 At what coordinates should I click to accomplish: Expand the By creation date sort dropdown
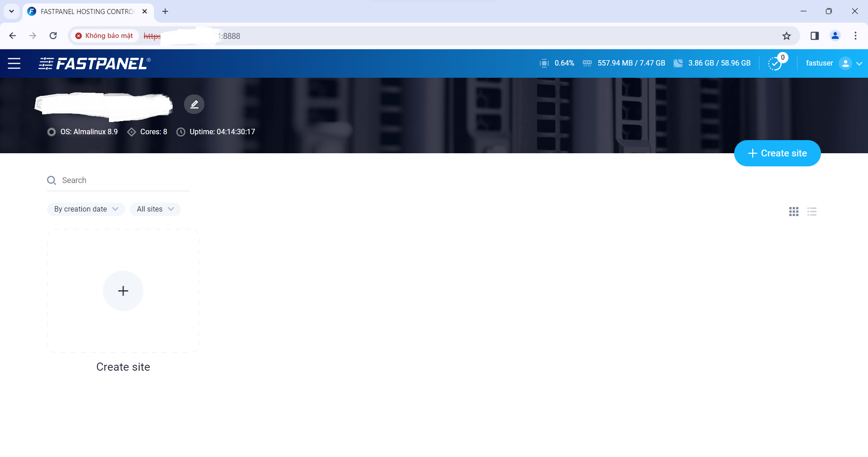(x=86, y=209)
